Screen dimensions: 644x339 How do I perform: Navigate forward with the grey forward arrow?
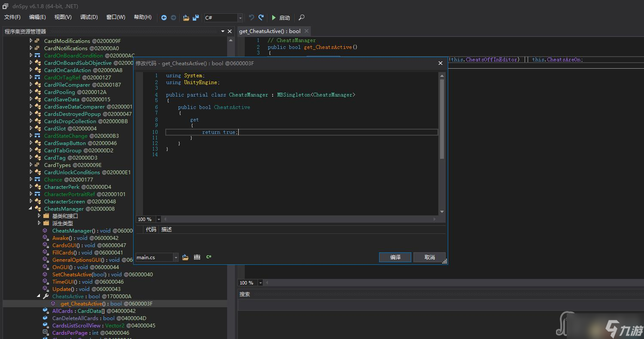point(173,18)
